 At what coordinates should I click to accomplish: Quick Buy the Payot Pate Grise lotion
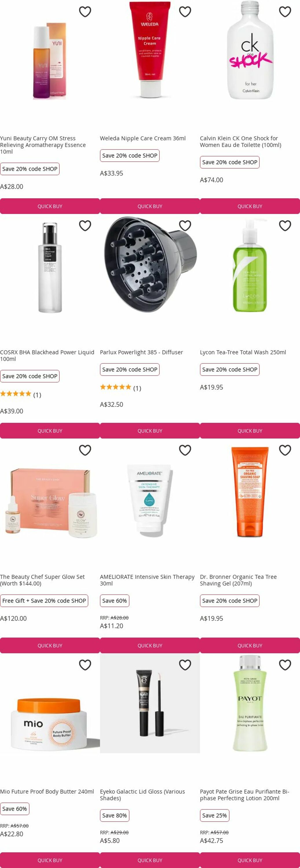click(x=250, y=860)
